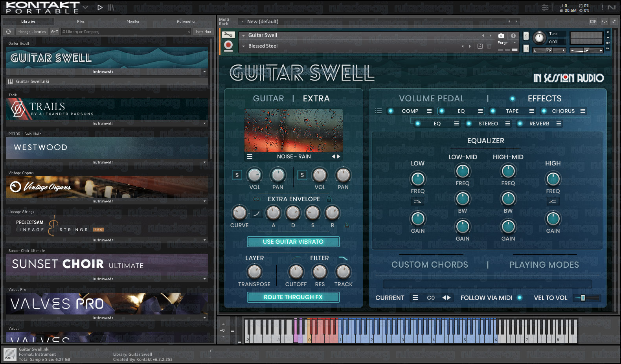
Task: Click the Instr Nav button
Action: pos(203,32)
